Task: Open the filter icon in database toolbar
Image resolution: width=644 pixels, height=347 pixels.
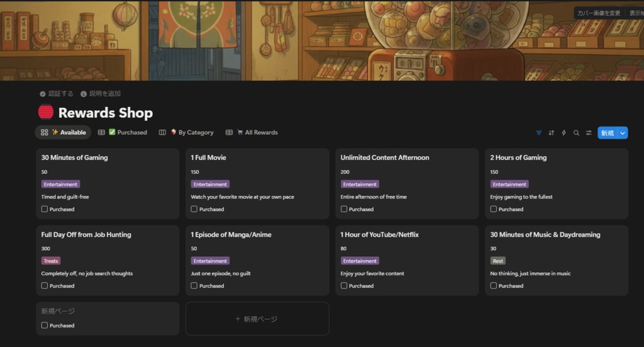Action: pyautogui.click(x=539, y=133)
